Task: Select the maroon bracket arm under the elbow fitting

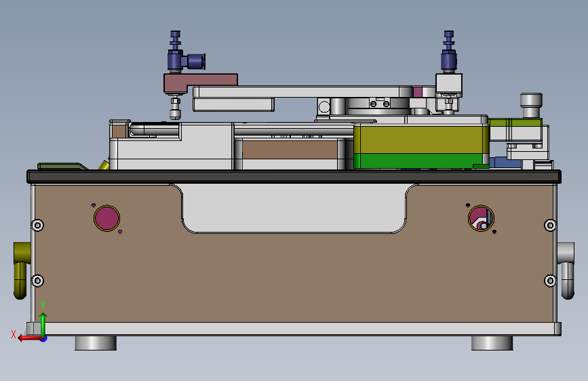Action: point(200,82)
